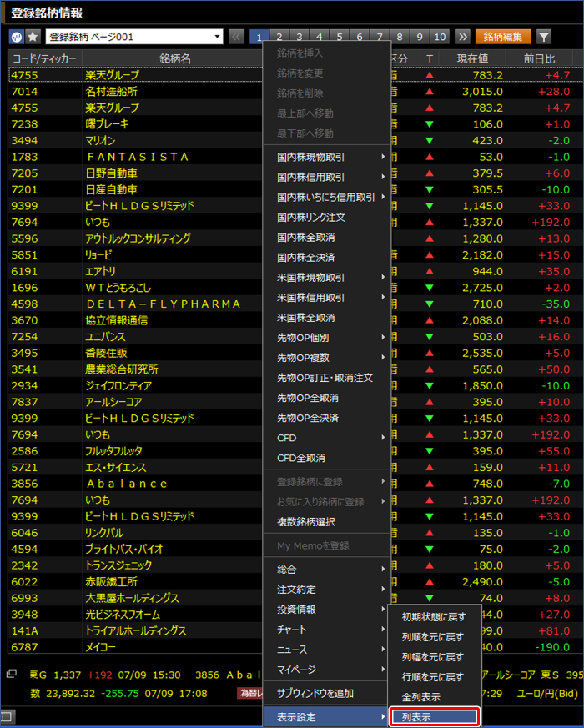This screenshot has width=584, height=728.
Task: Expand 投資情報 submenu
Action: pyautogui.click(x=327, y=609)
